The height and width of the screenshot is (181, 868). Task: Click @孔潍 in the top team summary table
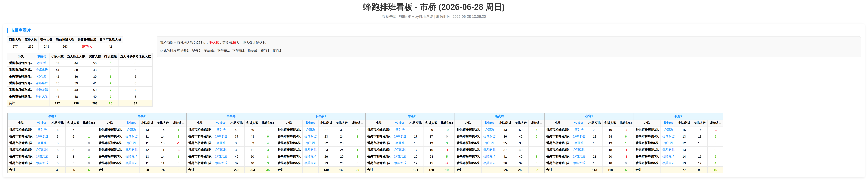click(x=42, y=77)
